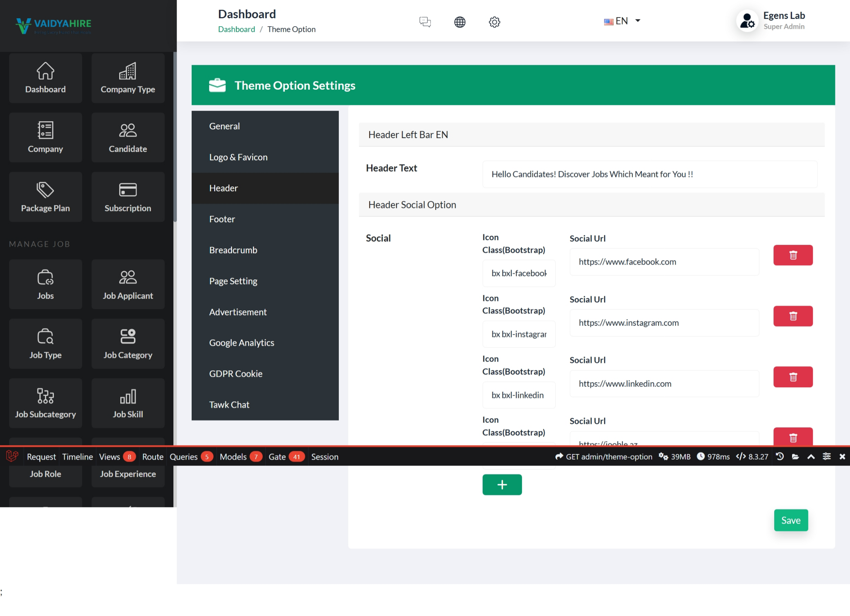Delete the LinkedIn social link row
The width and height of the screenshot is (850, 616).
tap(793, 377)
